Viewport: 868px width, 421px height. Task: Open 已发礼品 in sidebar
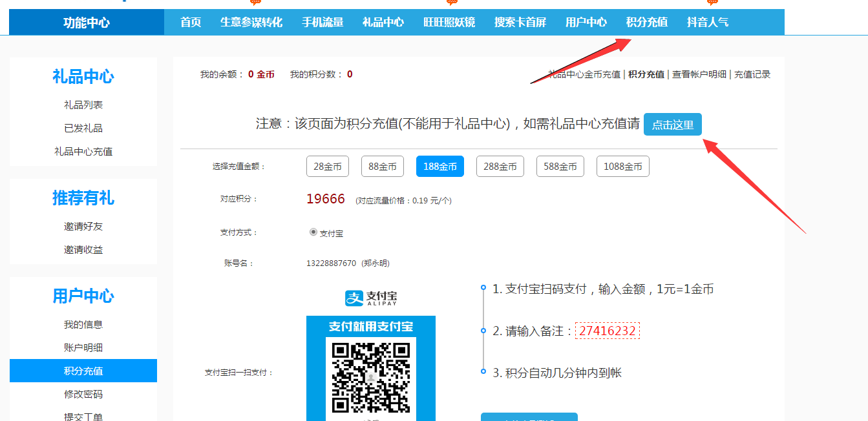(83, 128)
